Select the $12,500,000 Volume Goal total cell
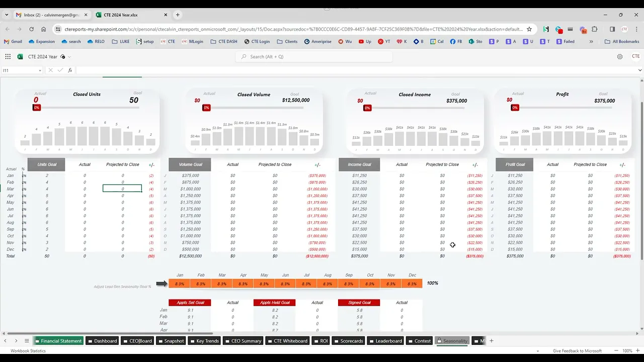 [x=190, y=256]
